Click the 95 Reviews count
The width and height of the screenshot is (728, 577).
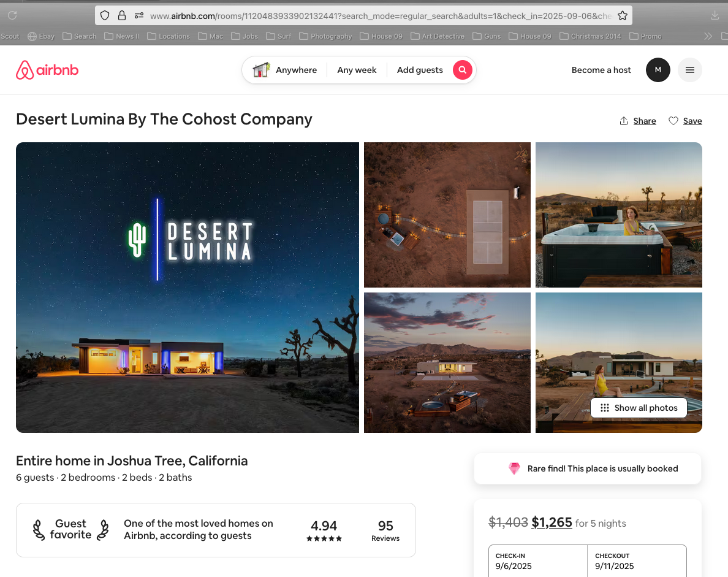point(385,530)
